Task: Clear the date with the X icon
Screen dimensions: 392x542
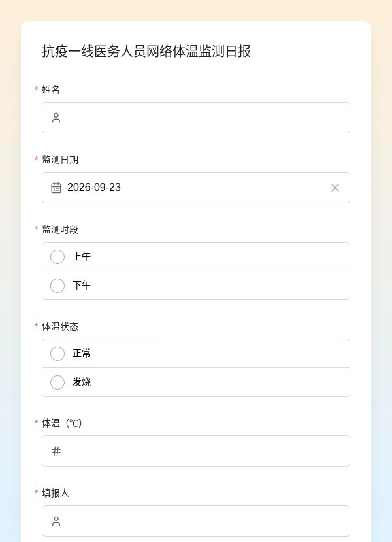Action: pyautogui.click(x=335, y=188)
